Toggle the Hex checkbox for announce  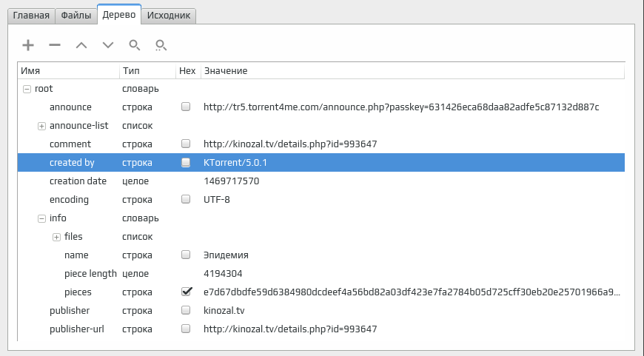pos(186,107)
